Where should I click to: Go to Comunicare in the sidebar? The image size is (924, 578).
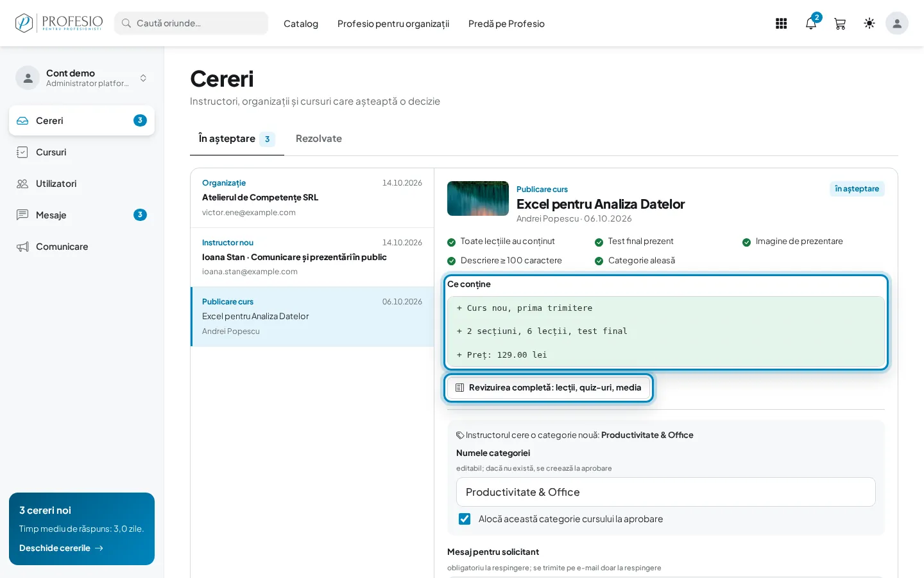click(81, 247)
